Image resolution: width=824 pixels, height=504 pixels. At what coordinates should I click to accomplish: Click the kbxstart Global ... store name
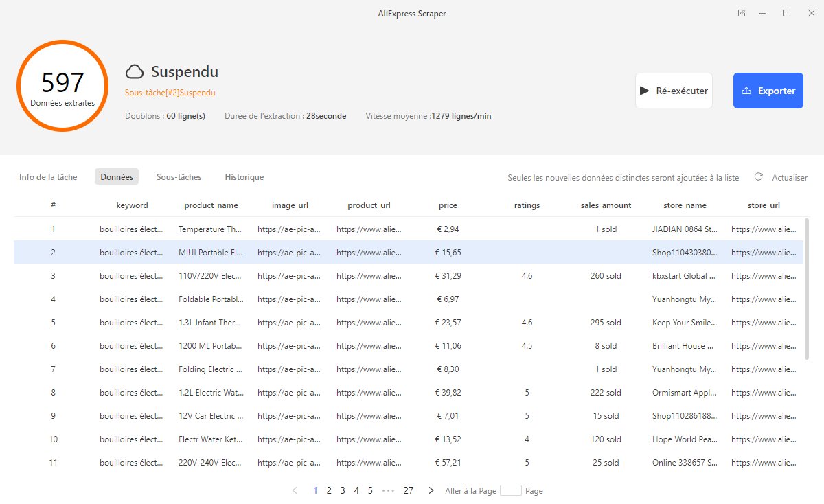(x=685, y=276)
